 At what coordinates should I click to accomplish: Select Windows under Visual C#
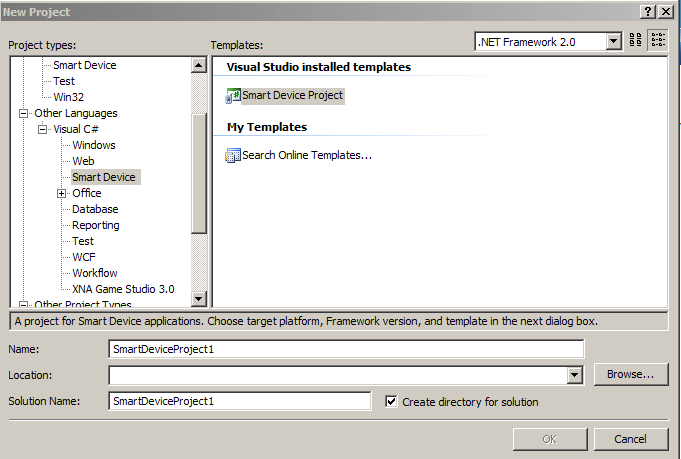pyautogui.click(x=94, y=145)
